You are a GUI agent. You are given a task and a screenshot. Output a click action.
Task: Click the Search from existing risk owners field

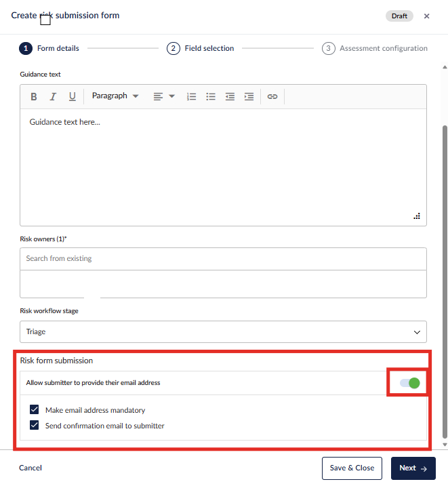[x=223, y=258]
